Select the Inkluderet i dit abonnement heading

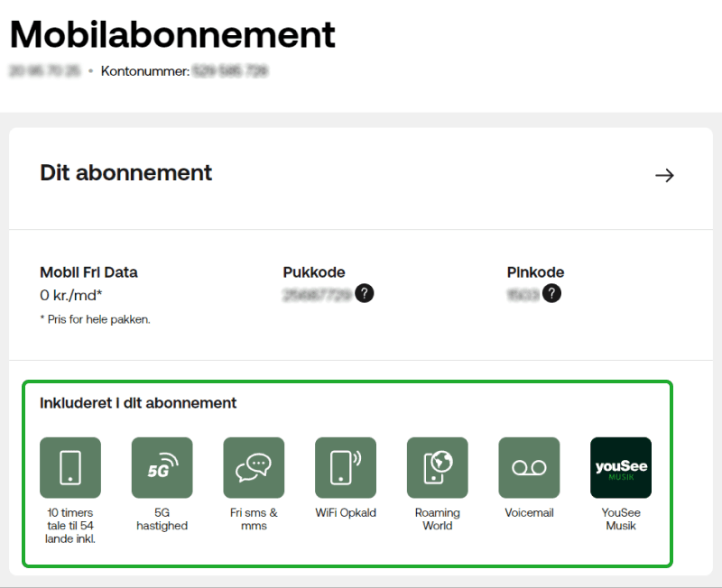[138, 403]
